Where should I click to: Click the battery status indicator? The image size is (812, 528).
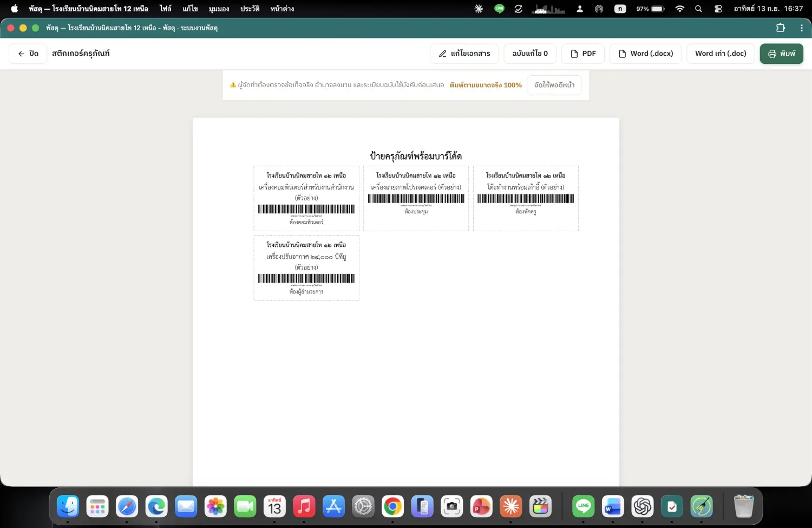(650, 9)
